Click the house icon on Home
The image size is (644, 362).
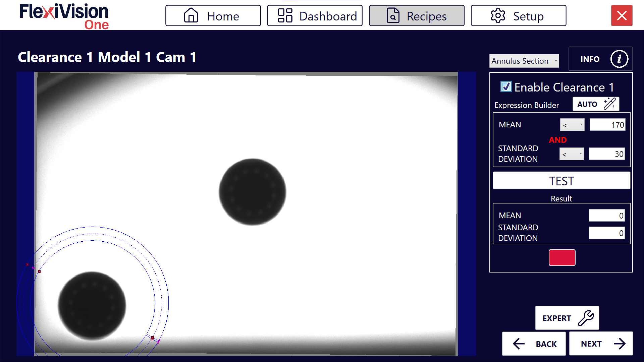pos(191,15)
